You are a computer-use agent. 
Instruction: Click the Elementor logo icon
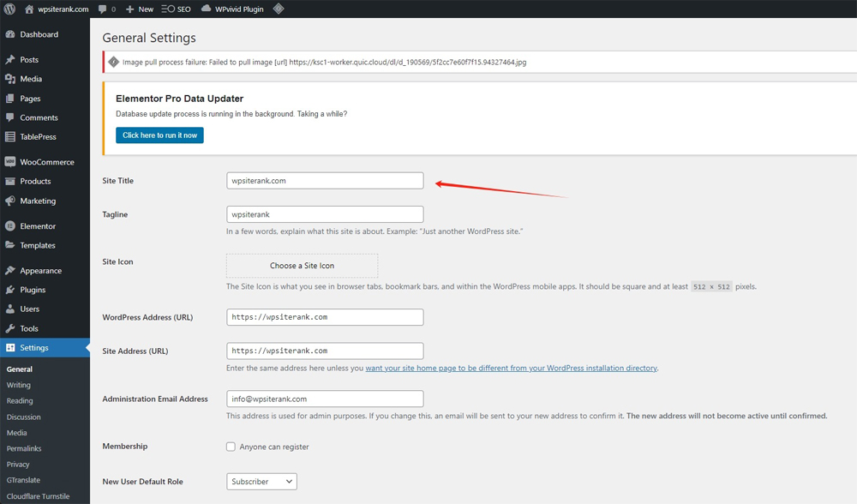[9, 225]
